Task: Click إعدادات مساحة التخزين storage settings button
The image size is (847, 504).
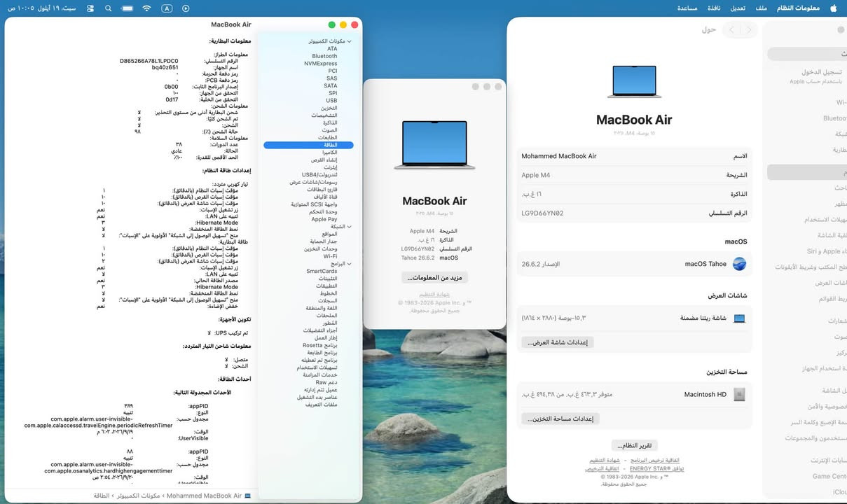Action: coord(560,419)
